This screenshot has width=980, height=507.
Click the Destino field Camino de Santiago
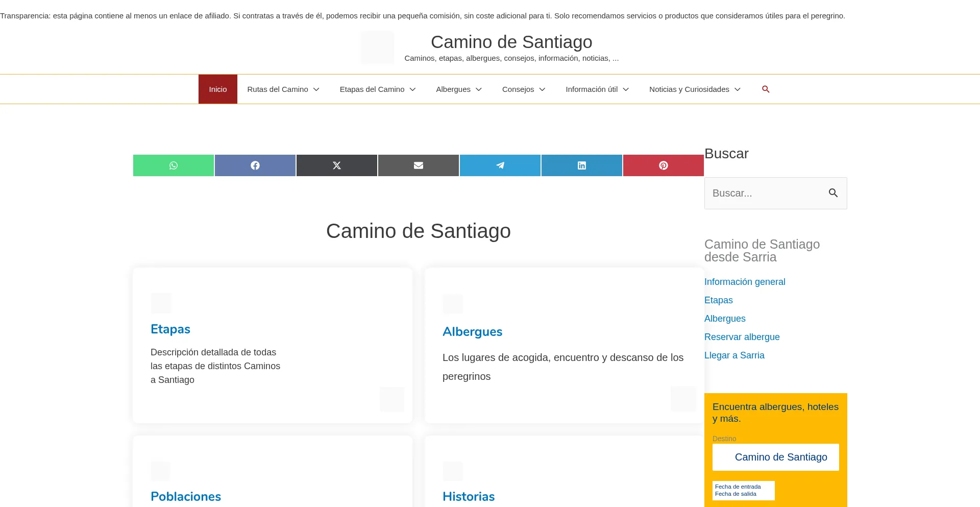click(776, 457)
